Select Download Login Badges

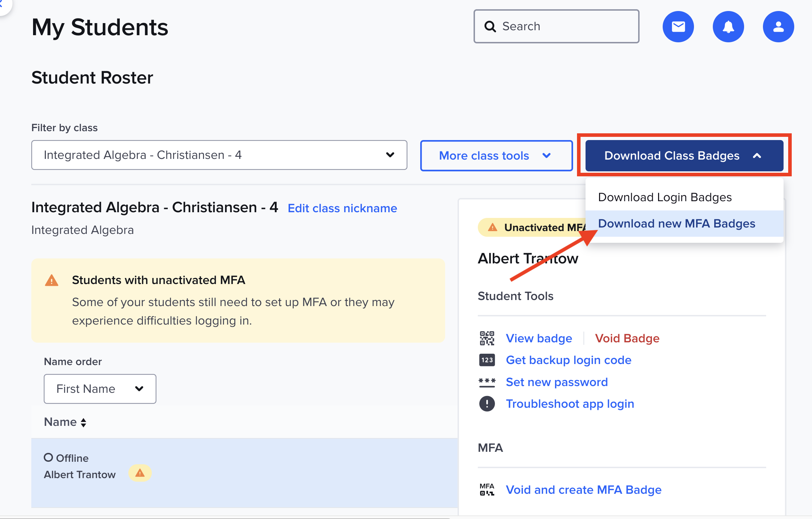pyautogui.click(x=665, y=197)
